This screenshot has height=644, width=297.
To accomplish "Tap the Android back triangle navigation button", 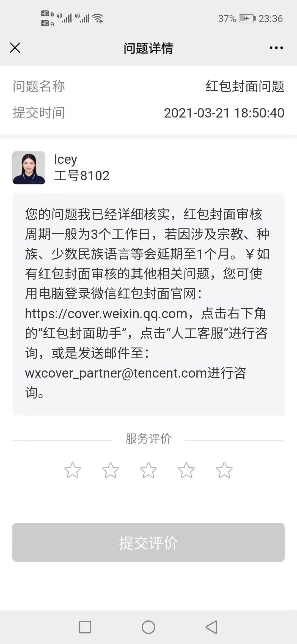I will (x=212, y=627).
